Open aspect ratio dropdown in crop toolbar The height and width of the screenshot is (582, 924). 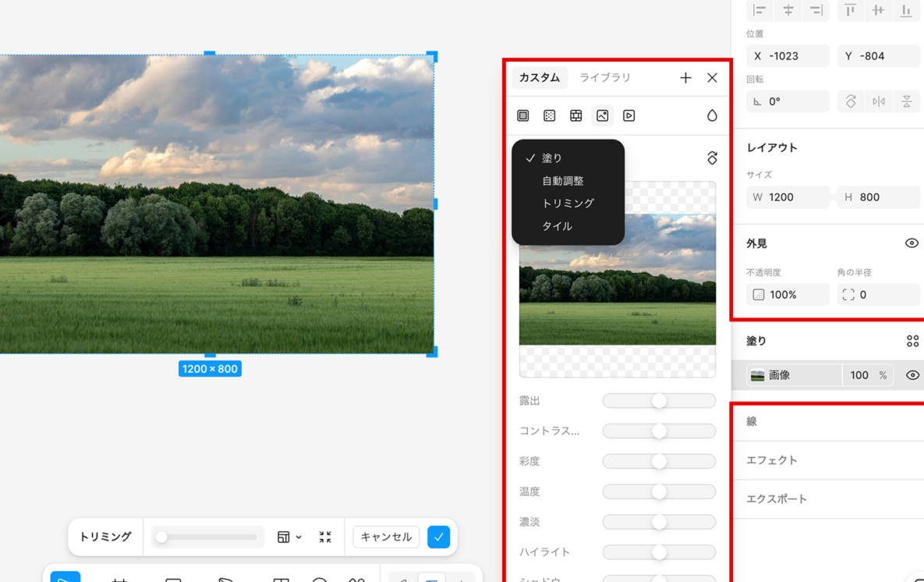[289, 537]
